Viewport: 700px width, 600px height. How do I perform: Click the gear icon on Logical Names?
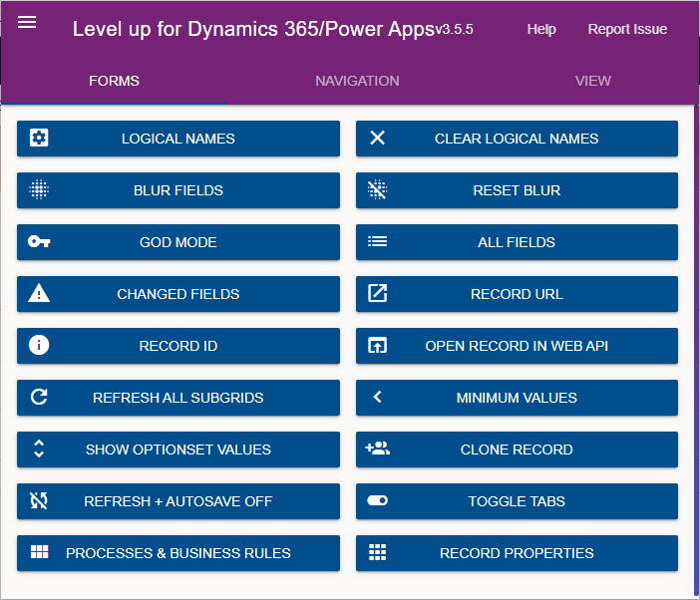(x=39, y=138)
